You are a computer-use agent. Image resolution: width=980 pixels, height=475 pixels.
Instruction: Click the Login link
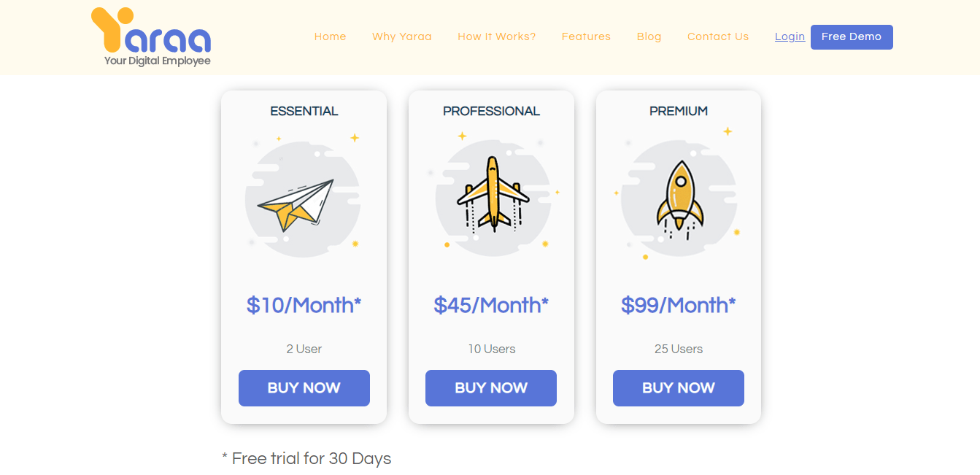click(x=790, y=36)
